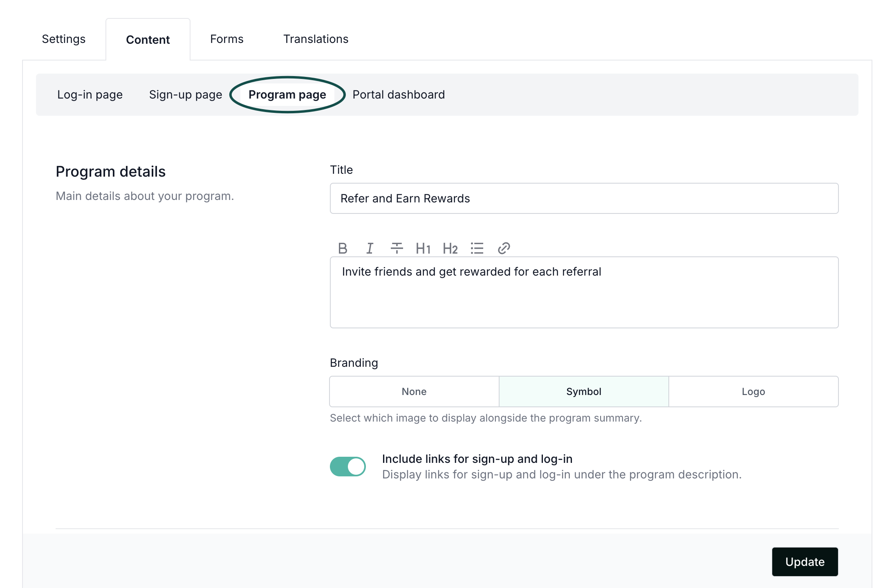The width and height of the screenshot is (892, 588).
Task: Choose Symbol branding option
Action: 584,391
